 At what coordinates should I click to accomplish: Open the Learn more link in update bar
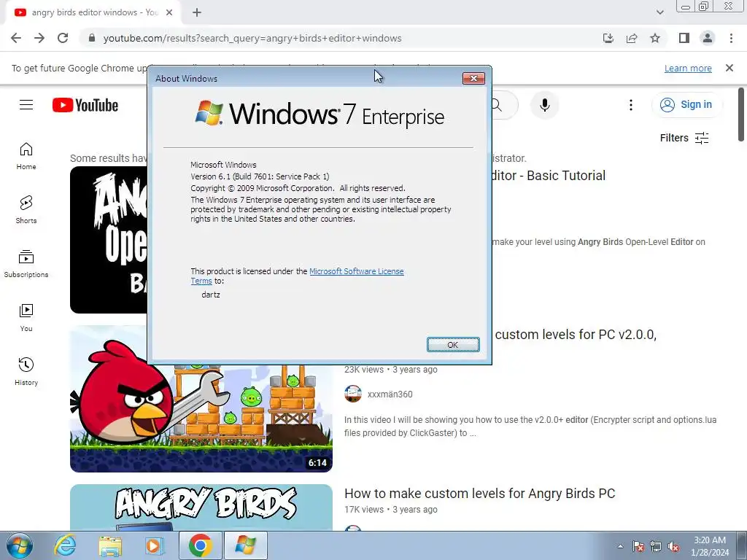pos(688,68)
